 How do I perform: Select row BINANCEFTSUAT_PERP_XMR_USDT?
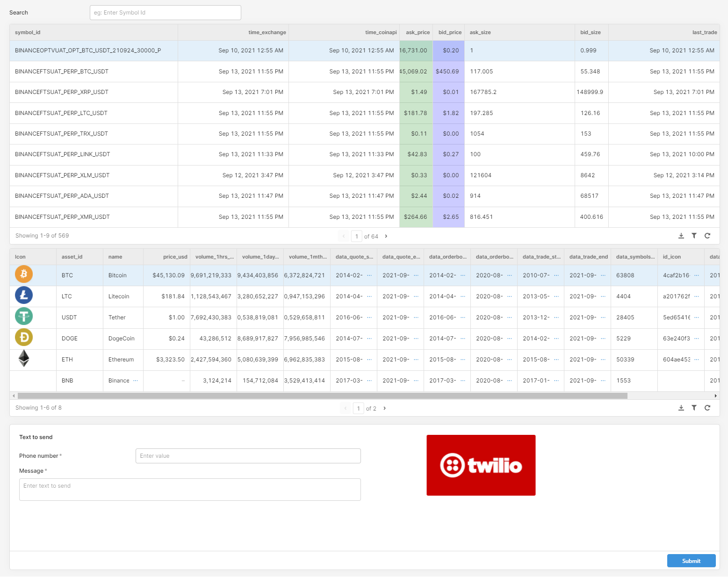click(x=365, y=217)
